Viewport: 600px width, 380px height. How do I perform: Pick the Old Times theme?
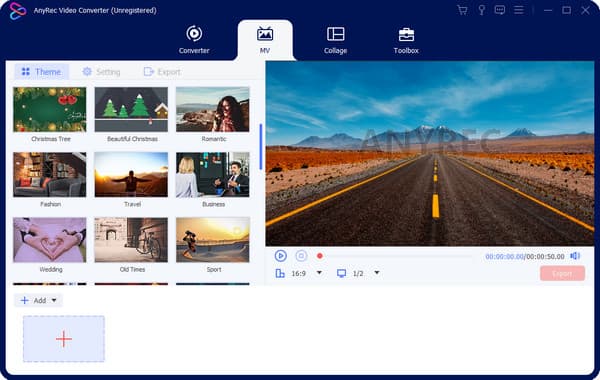131,240
